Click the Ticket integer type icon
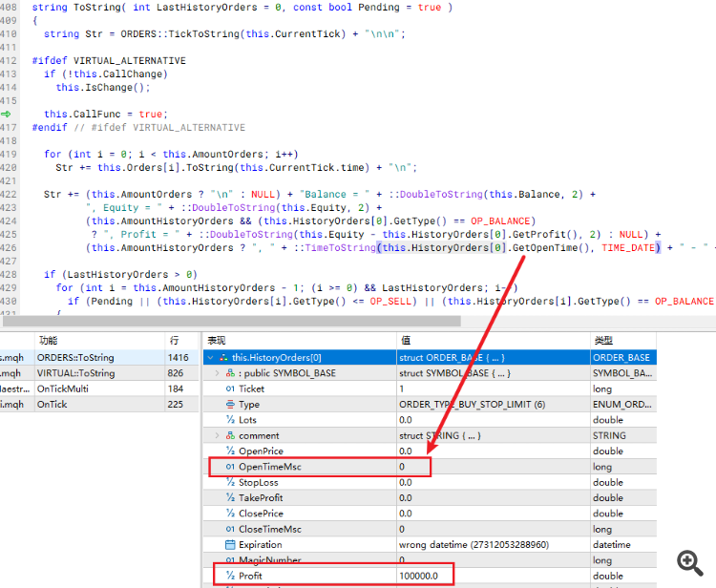Viewport: 716px width, 588px height. tap(230, 388)
